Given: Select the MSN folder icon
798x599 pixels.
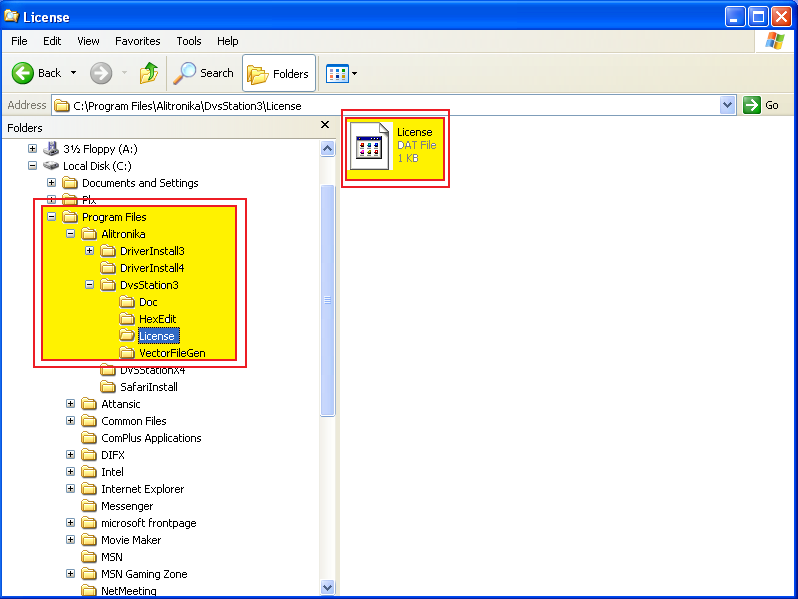Looking at the screenshot, I should [x=89, y=557].
